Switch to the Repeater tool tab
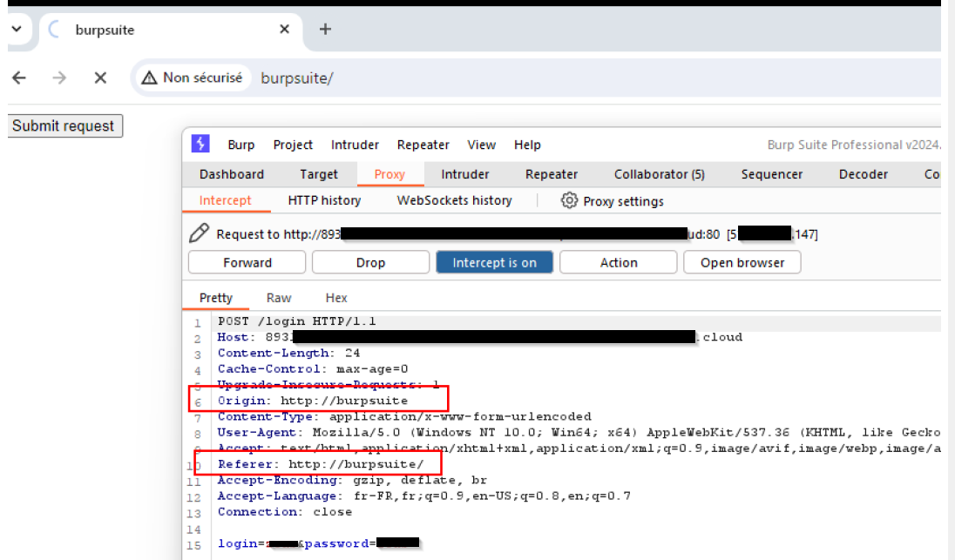955x560 pixels. 552,174
